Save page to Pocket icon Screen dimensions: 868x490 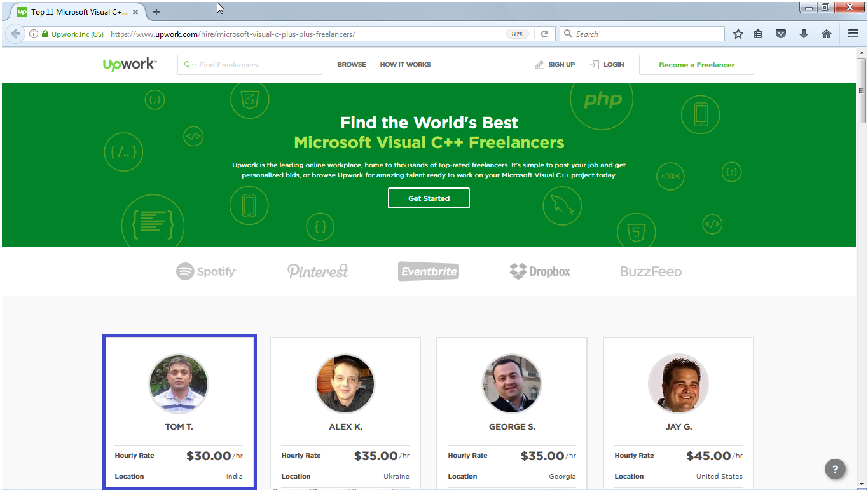[x=781, y=34]
